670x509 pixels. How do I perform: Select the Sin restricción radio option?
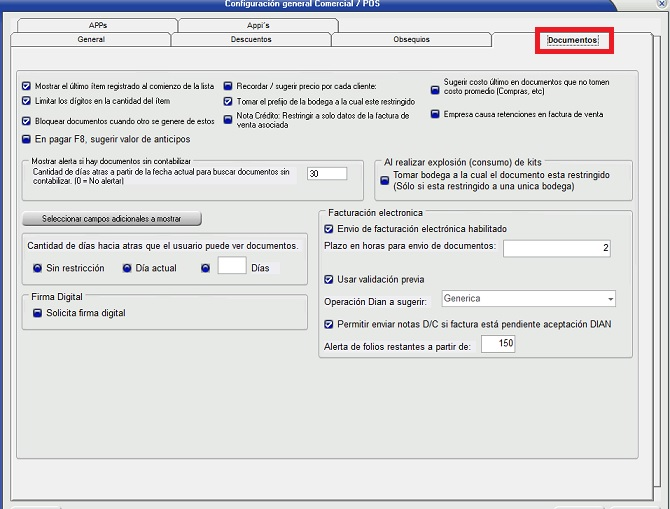click(38, 268)
